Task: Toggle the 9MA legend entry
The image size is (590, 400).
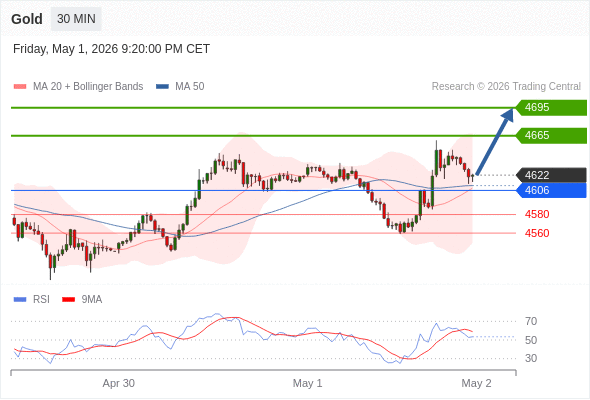Action: click(82, 300)
